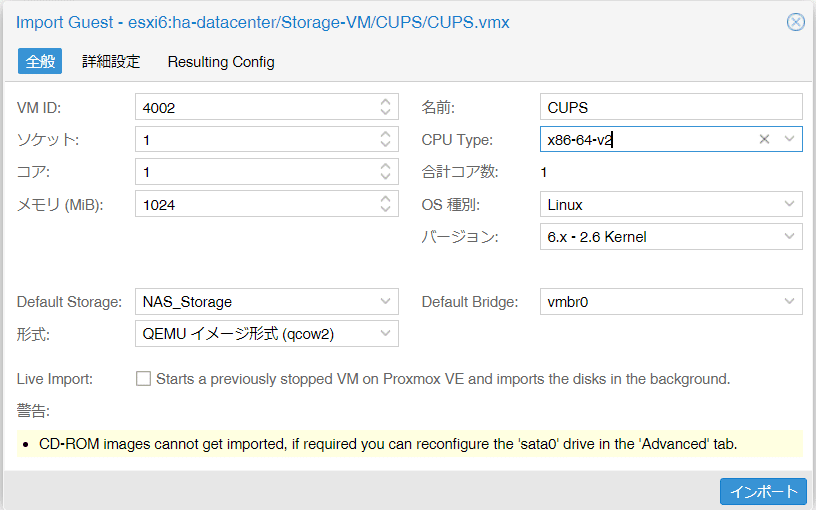
Task: Enable the Live Import checkbox
Action: point(143,378)
